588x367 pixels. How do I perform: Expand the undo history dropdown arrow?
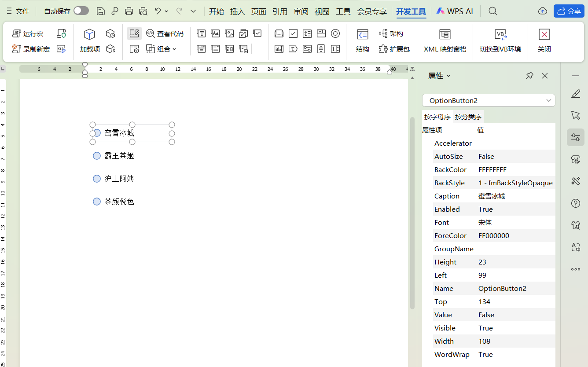click(166, 11)
